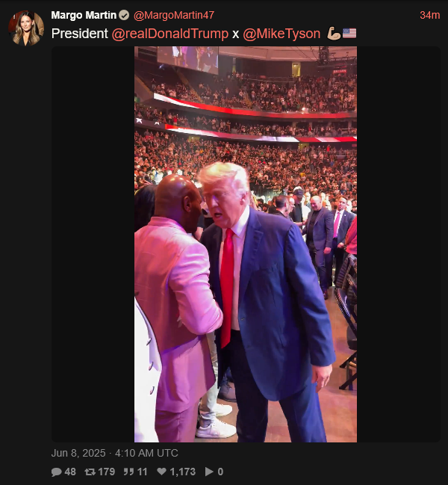Click the 11 quotes count
The height and width of the screenshot is (485, 448).
(142, 472)
